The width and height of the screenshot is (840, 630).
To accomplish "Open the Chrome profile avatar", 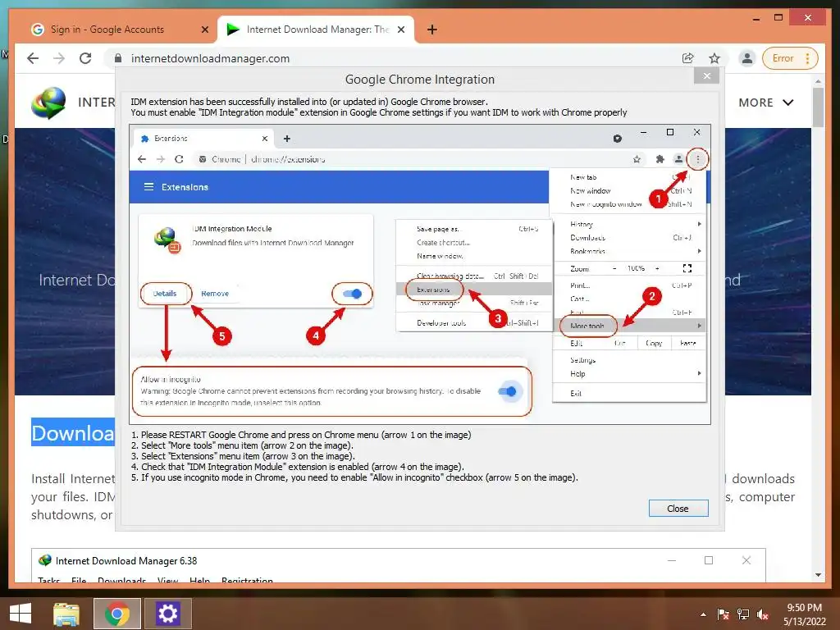I will click(746, 58).
